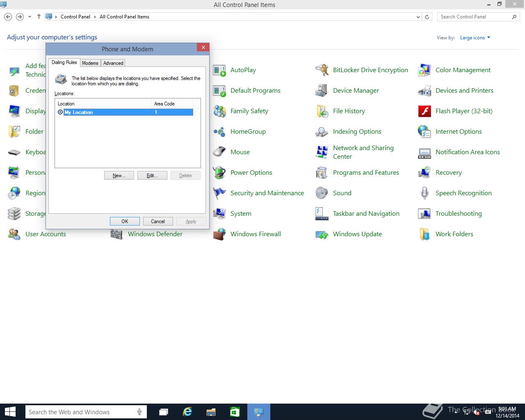Switch to the Modems tab

(90, 63)
